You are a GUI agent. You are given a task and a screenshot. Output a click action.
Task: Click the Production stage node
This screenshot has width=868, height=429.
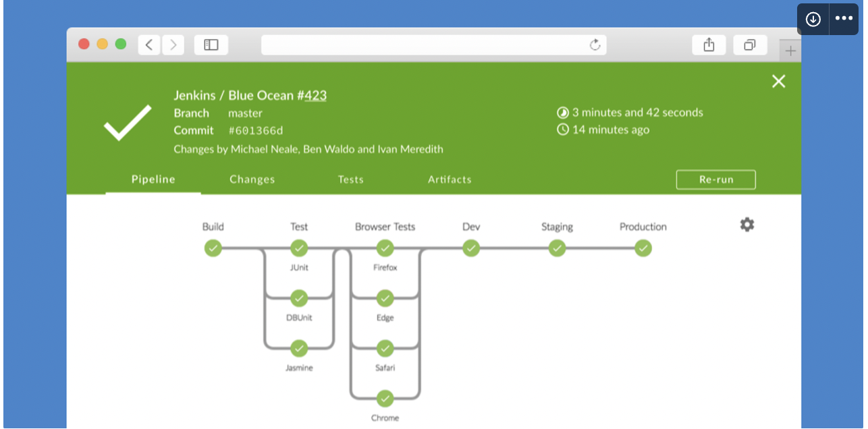point(643,248)
